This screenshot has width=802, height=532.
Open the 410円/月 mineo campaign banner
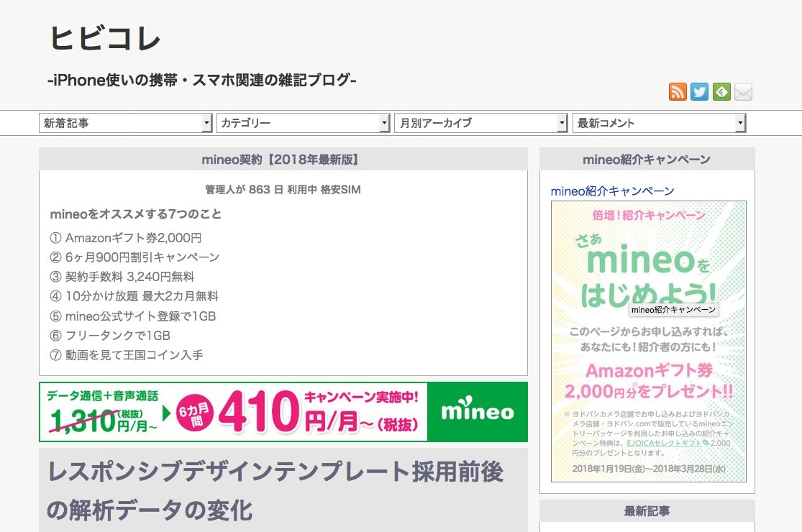point(283,412)
